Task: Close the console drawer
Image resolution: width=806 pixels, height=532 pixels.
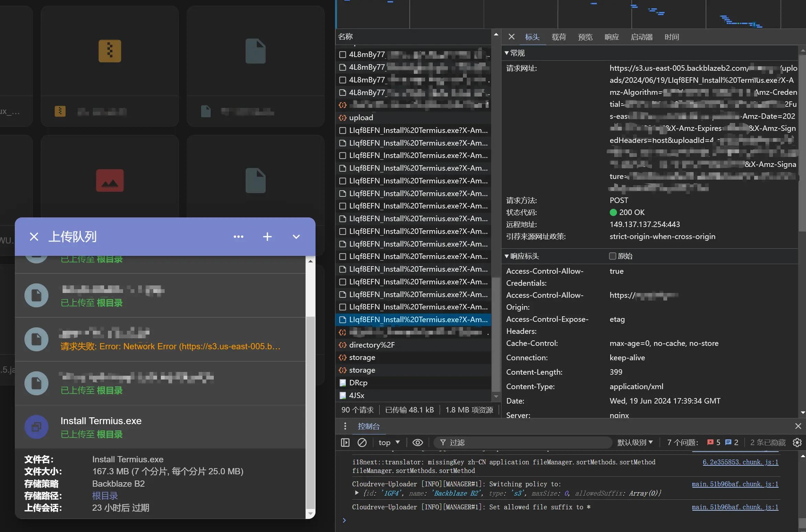Action: click(798, 426)
